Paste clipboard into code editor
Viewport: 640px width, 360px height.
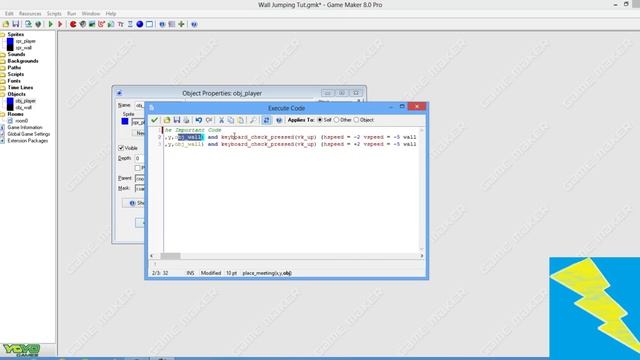pos(240,120)
